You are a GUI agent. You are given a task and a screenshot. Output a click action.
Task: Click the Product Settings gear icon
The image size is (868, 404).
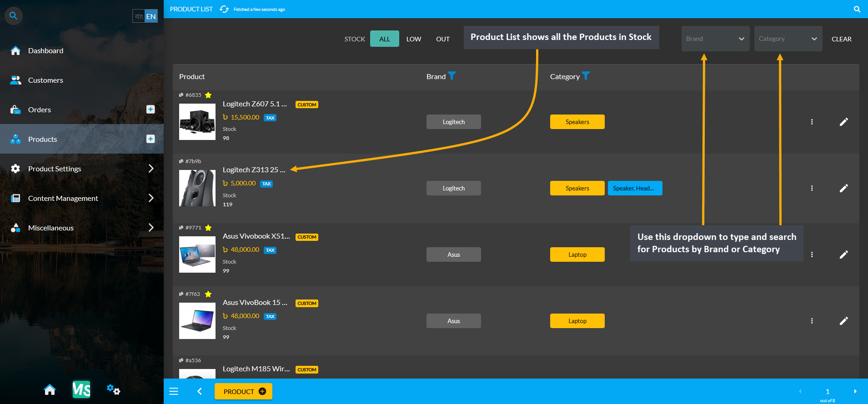(15, 169)
